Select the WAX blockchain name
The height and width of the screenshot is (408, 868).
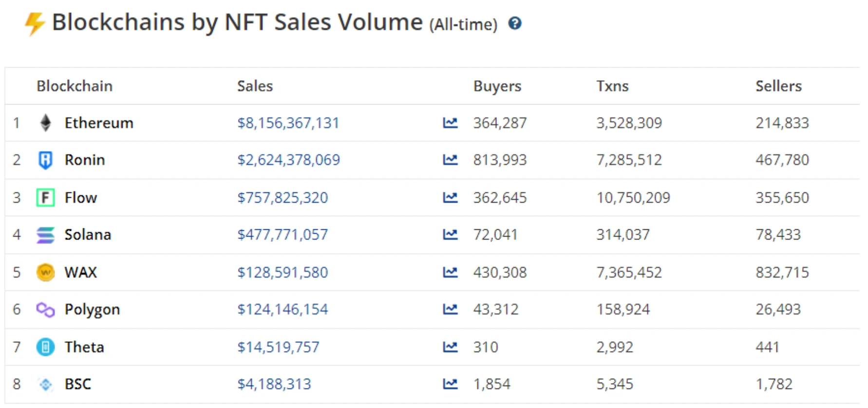point(81,272)
